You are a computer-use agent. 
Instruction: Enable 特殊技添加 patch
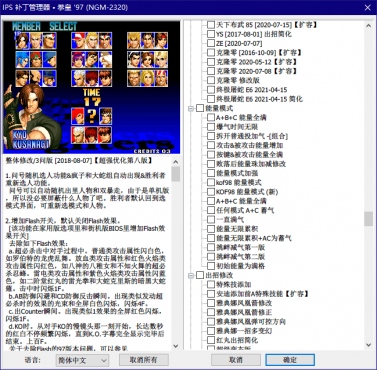click(x=211, y=284)
